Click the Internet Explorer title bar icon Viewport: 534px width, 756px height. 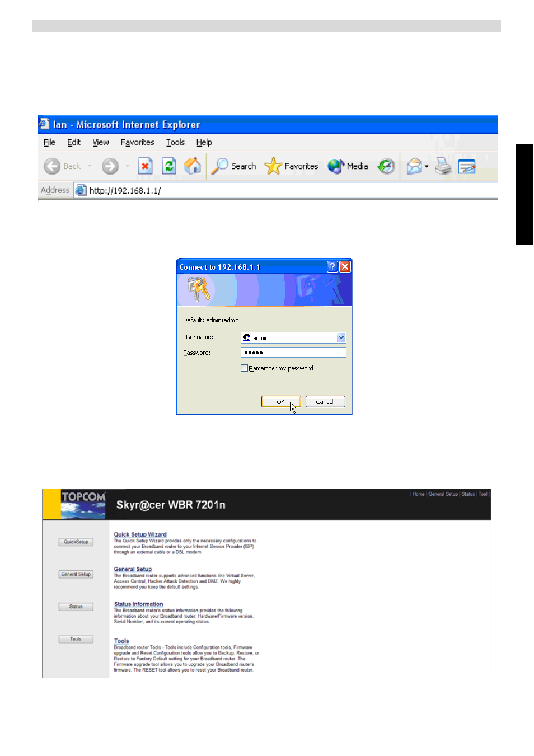tap(44, 124)
